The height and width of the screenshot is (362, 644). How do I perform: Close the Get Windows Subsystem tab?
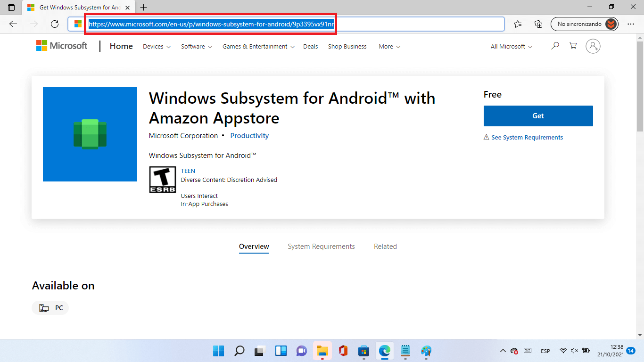click(127, 8)
